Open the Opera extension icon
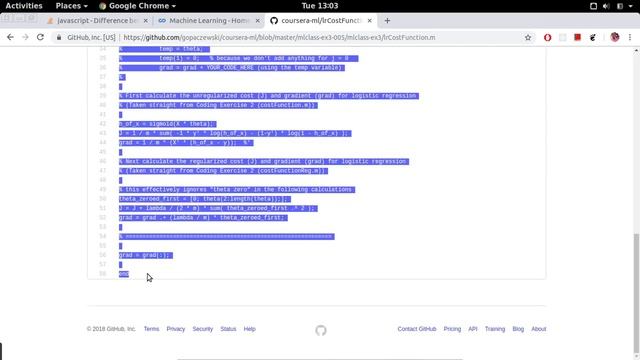Image resolution: width=640 pixels, height=360 pixels. pyautogui.click(x=547, y=38)
